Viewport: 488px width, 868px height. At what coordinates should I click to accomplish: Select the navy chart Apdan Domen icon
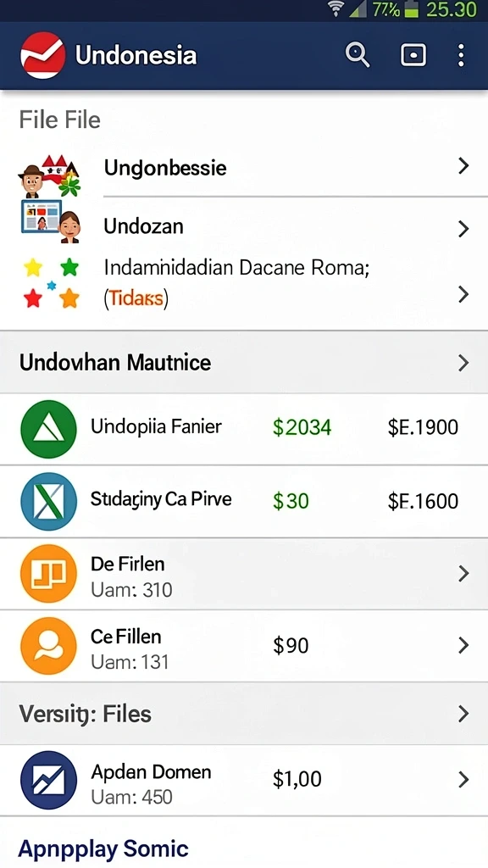coord(48,780)
